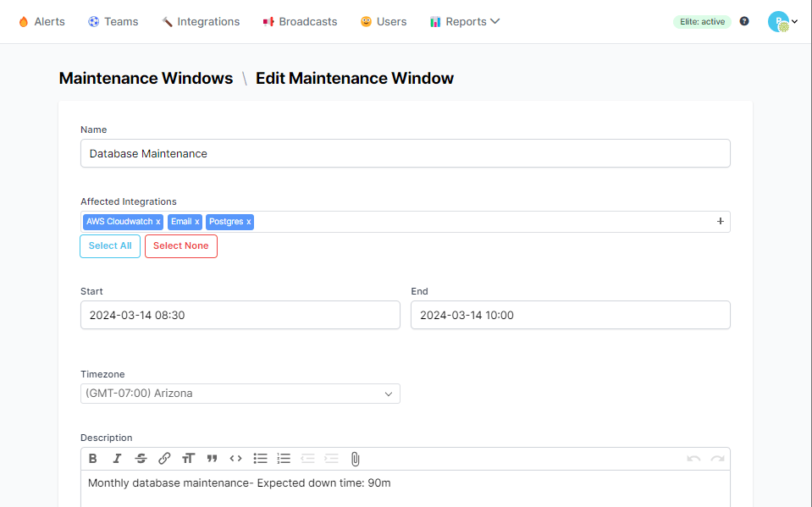Navigate to the Broadcasts section
Viewport: 812px width, 507px height.
300,21
